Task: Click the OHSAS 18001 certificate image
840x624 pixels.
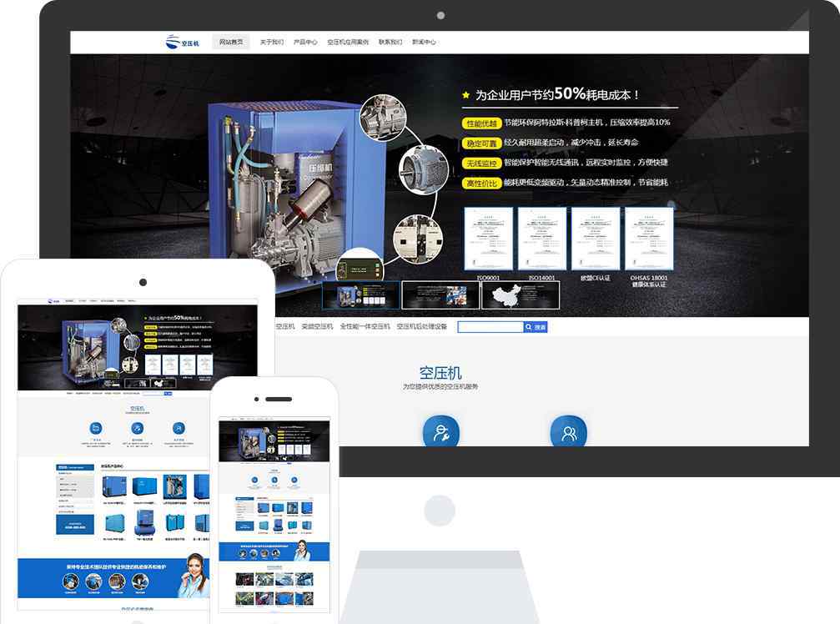Action: [x=649, y=239]
